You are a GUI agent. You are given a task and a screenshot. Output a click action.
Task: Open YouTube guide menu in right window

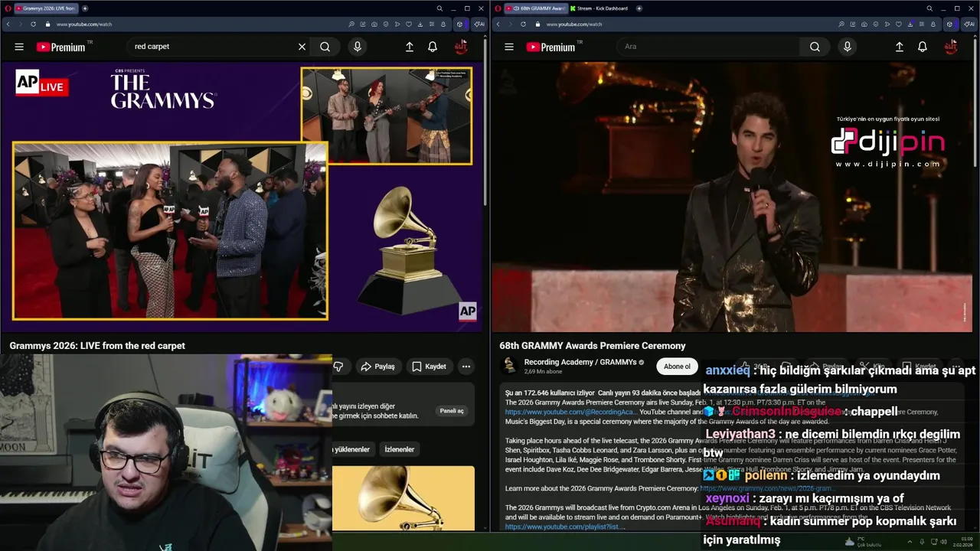pos(509,47)
